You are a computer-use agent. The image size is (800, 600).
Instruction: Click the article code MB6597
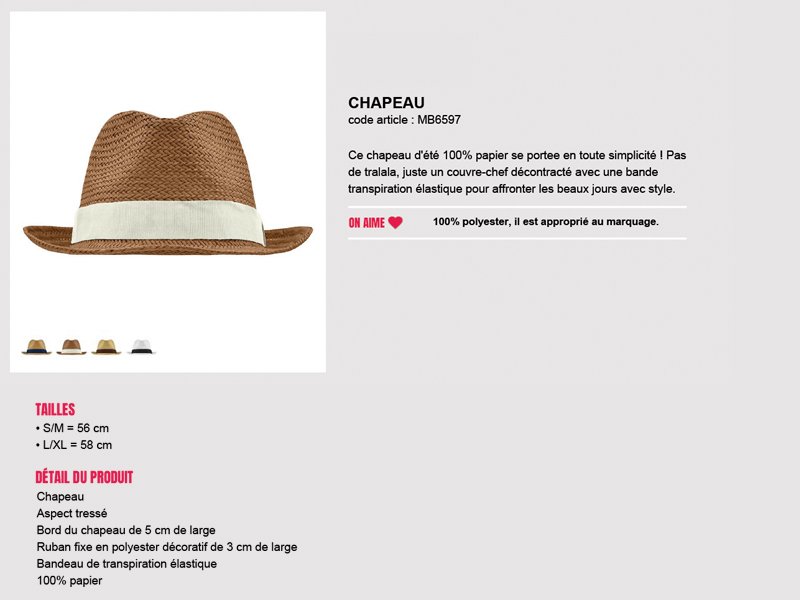(x=404, y=120)
